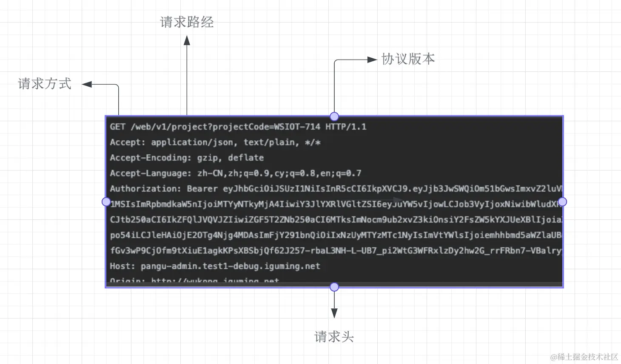Image resolution: width=621 pixels, height=364 pixels.
Task: Click the GET request line text
Action: click(x=238, y=127)
